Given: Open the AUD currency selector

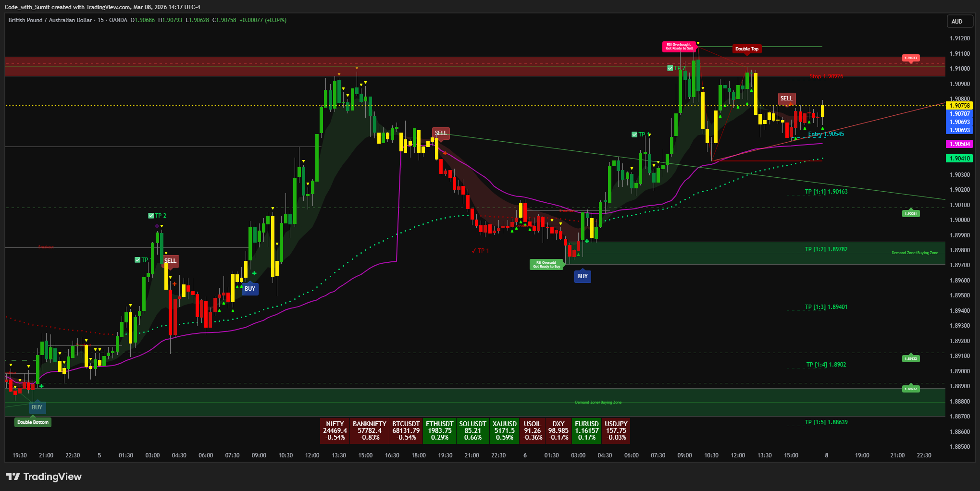Looking at the screenshot, I should coord(959,22).
